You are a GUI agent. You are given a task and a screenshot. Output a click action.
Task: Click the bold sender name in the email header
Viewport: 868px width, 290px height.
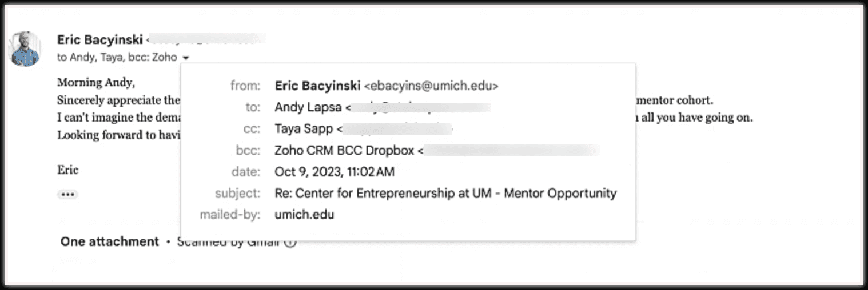(99, 39)
